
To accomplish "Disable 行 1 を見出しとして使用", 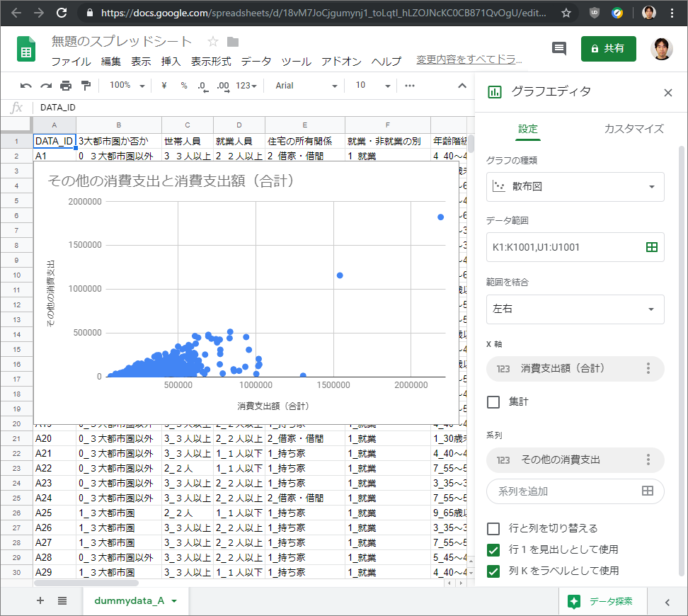I will tap(493, 550).
